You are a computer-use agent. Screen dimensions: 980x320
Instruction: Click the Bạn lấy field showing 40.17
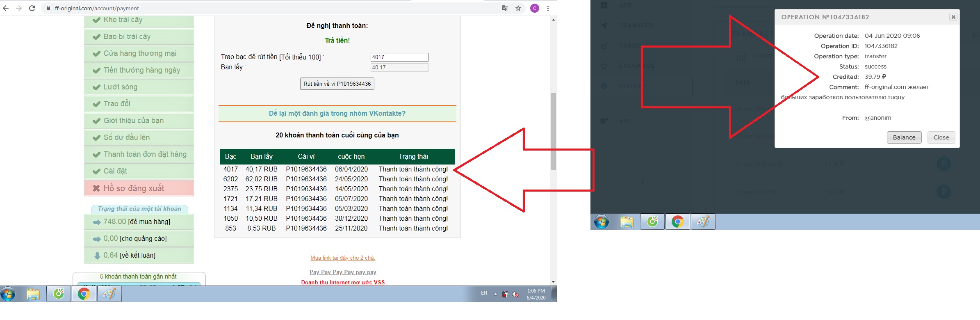[x=399, y=67]
